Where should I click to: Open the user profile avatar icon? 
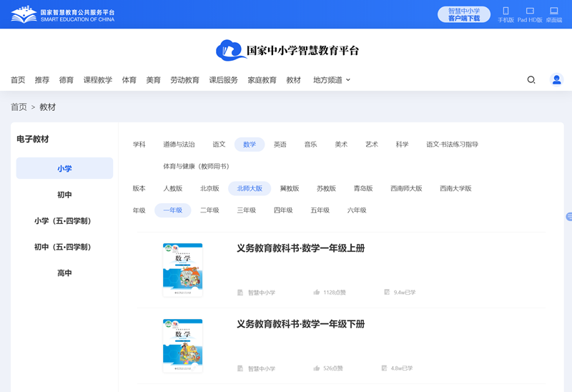point(557,79)
